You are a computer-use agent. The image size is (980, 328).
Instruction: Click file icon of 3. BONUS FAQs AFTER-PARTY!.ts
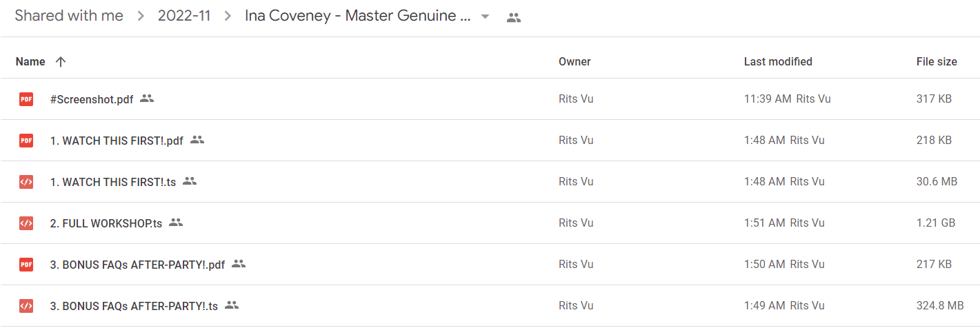pos(26,306)
